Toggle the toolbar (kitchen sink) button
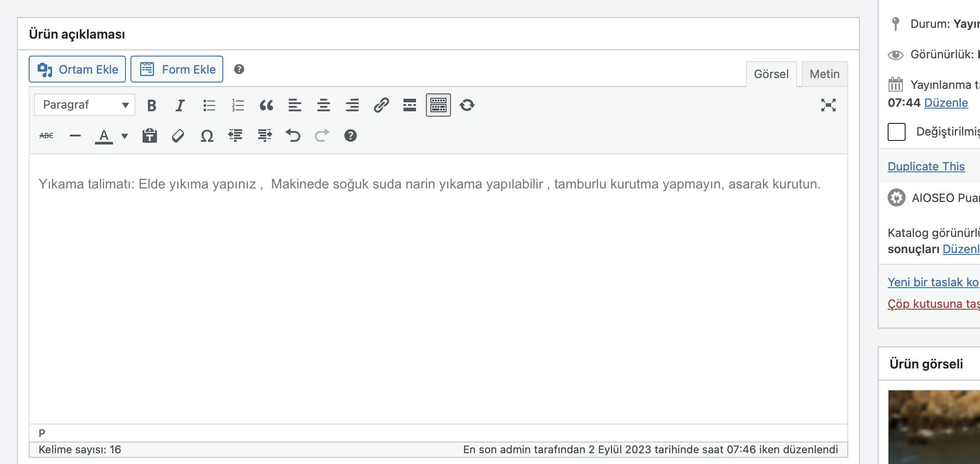Image resolution: width=980 pixels, height=464 pixels. point(438,105)
